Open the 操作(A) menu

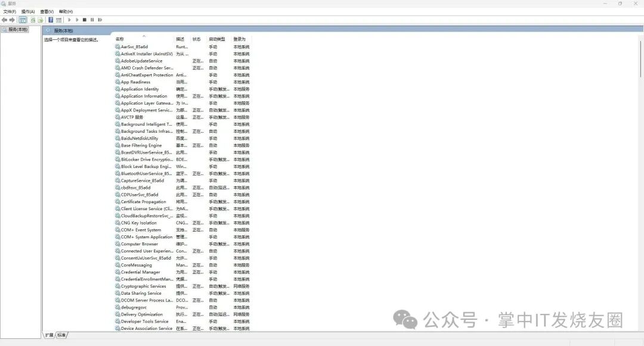point(28,11)
